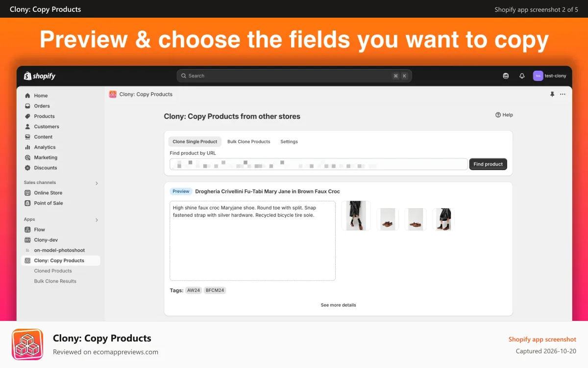
Task: Select first thumbnail of model in black skirt
Action: [356, 215]
